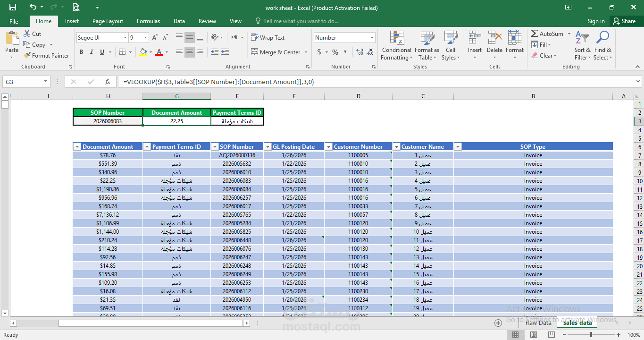Apply comma style number format
Screen dimensions: 644x340
coord(345,52)
